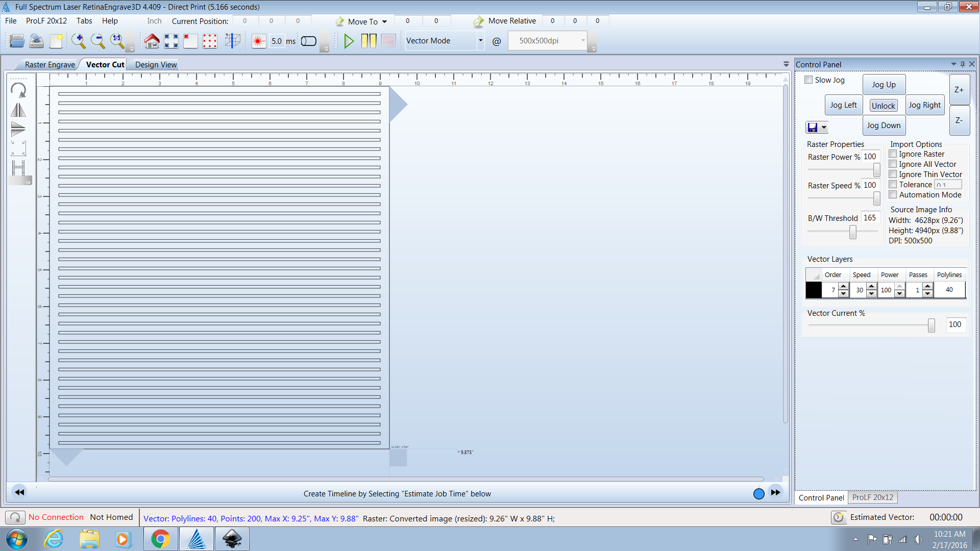This screenshot has width=980, height=551.
Task: Check Ignore Raster option
Action: click(x=893, y=154)
